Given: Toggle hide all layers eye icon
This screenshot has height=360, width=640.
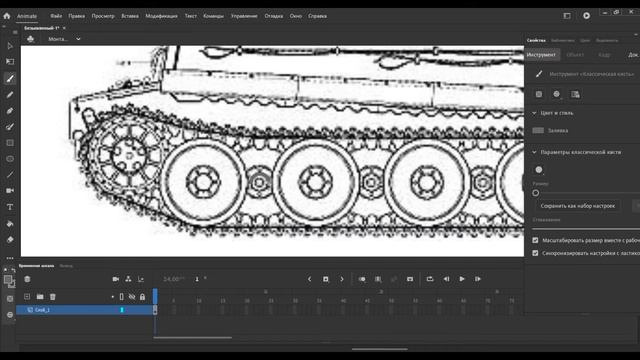Looking at the screenshot, I should click(132, 297).
